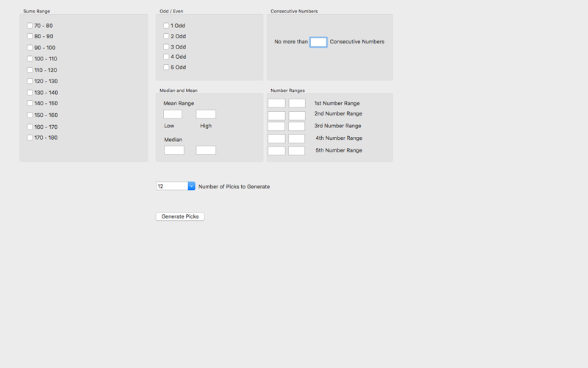Select the 160 - 170 sums range checkbox
The width and height of the screenshot is (588, 368).
click(x=30, y=127)
